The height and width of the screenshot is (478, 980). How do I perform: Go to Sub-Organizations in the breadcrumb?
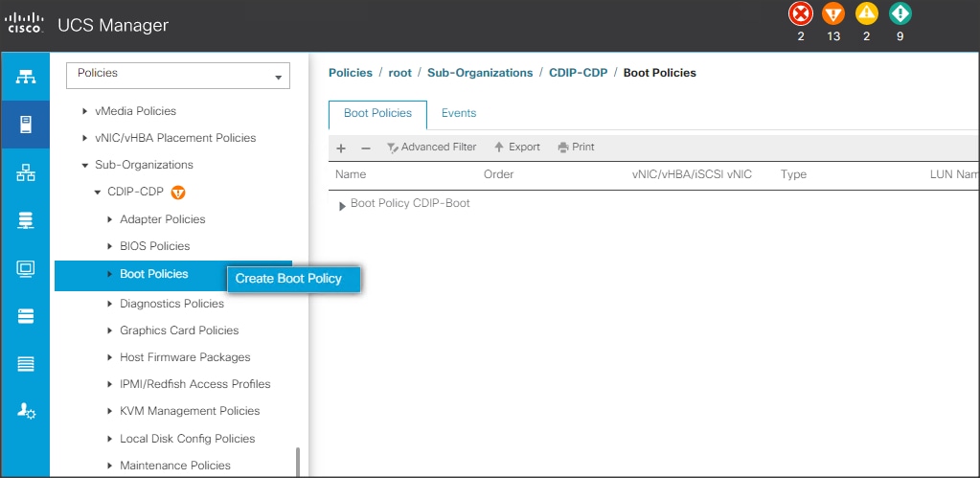pos(480,73)
